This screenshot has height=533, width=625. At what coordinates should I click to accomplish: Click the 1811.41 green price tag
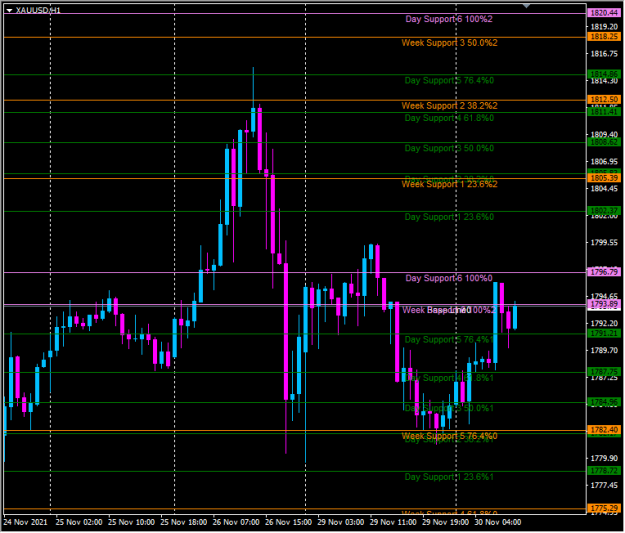click(x=604, y=112)
